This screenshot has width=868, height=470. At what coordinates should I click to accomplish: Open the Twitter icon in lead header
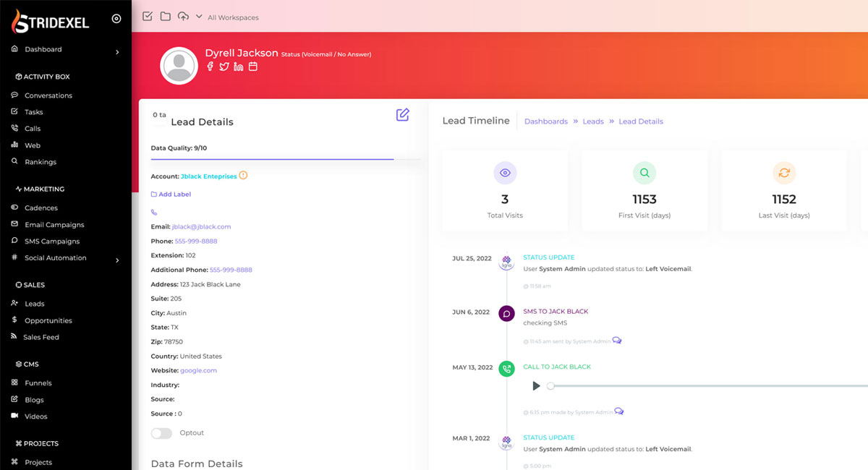coord(224,67)
